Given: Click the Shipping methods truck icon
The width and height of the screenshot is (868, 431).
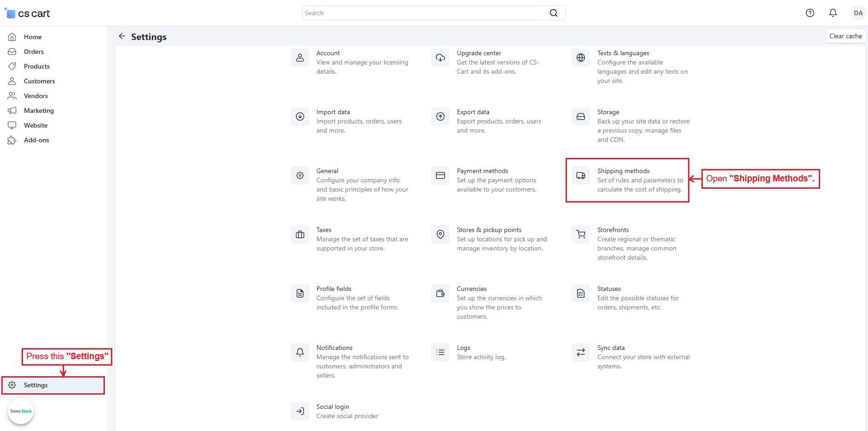Looking at the screenshot, I should (x=581, y=175).
